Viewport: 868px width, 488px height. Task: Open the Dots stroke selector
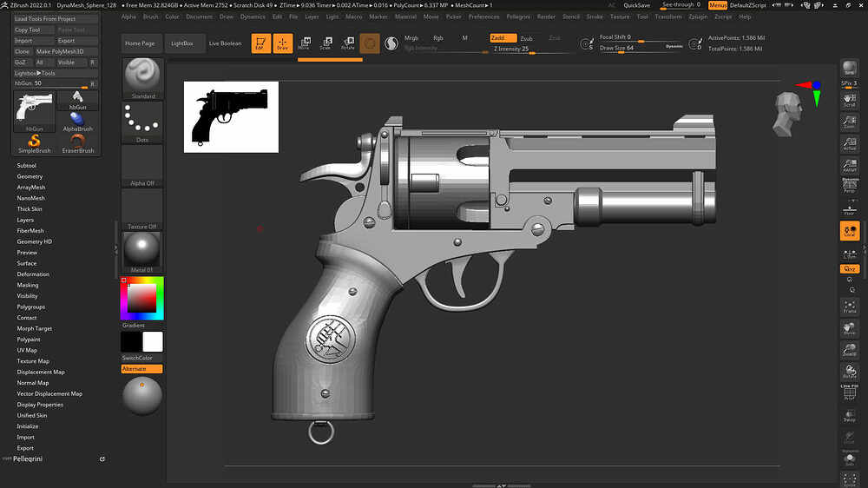click(142, 122)
